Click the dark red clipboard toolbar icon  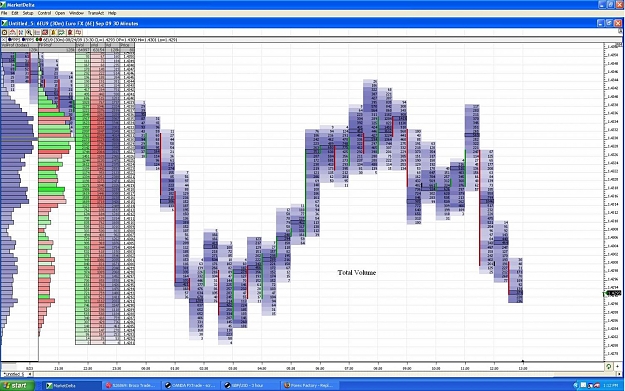click(70, 32)
